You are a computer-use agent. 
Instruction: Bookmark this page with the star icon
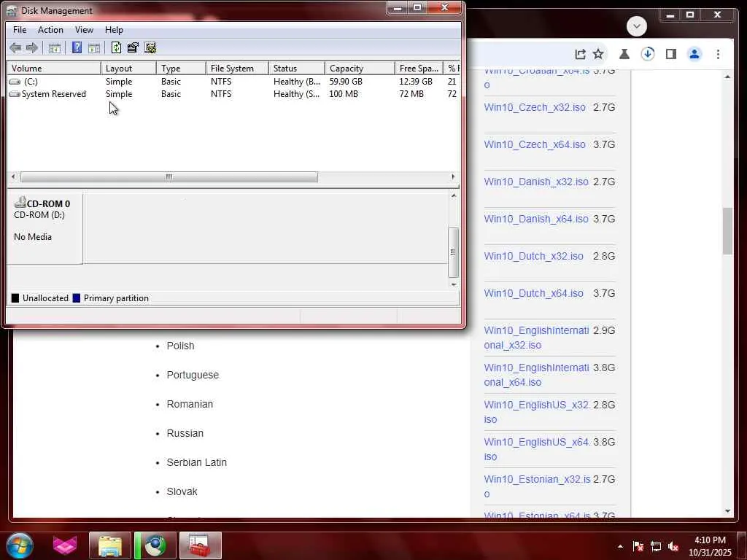tap(598, 54)
